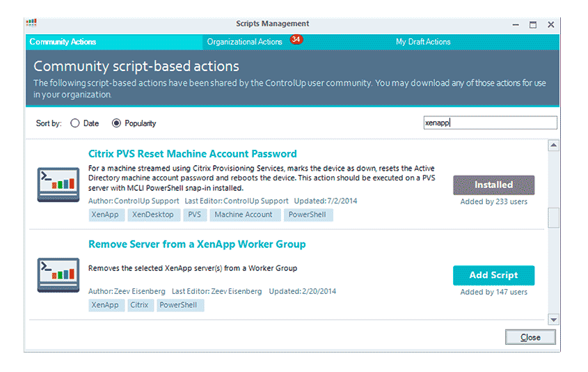Maximize the Scripts Management window
The image size is (588, 372).
(533, 25)
